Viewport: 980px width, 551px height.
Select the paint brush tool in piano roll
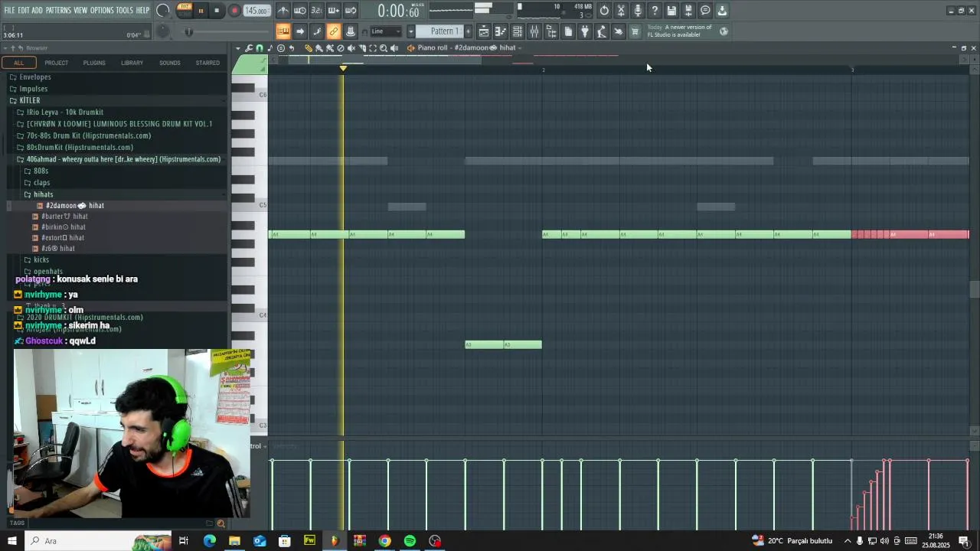point(319,48)
